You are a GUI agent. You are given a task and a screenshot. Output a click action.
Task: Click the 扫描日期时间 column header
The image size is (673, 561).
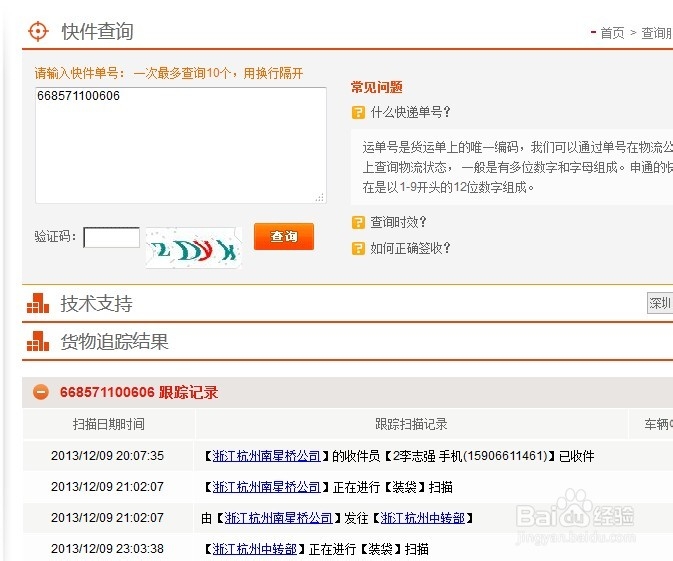tap(109, 424)
